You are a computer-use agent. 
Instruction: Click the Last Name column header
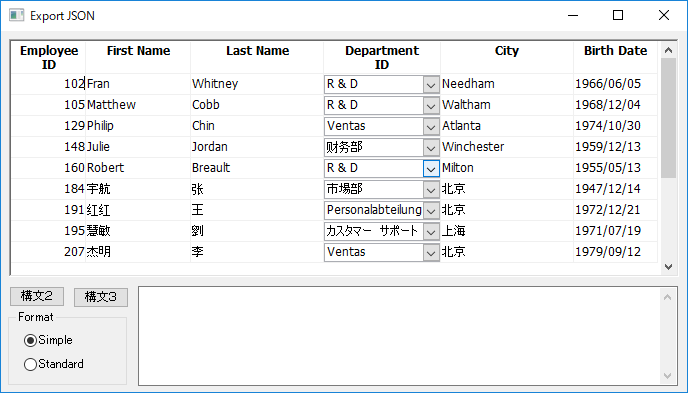tap(257, 57)
